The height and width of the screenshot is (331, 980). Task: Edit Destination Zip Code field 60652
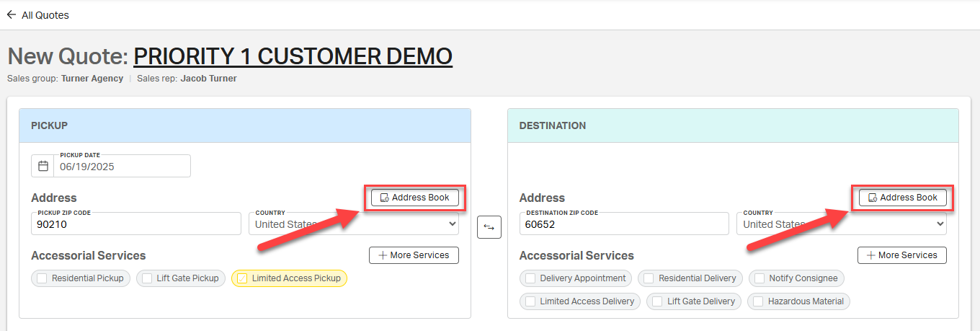[x=624, y=224]
